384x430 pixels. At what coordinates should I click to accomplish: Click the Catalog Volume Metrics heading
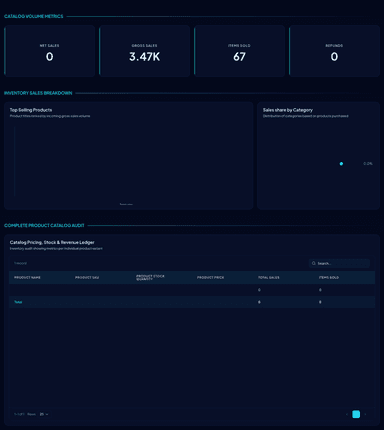34,16
